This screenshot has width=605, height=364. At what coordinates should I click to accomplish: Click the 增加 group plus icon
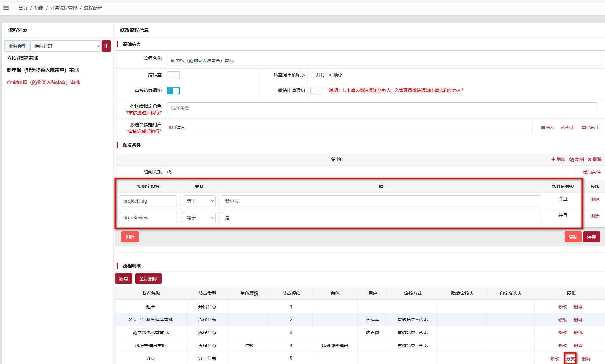point(553,159)
